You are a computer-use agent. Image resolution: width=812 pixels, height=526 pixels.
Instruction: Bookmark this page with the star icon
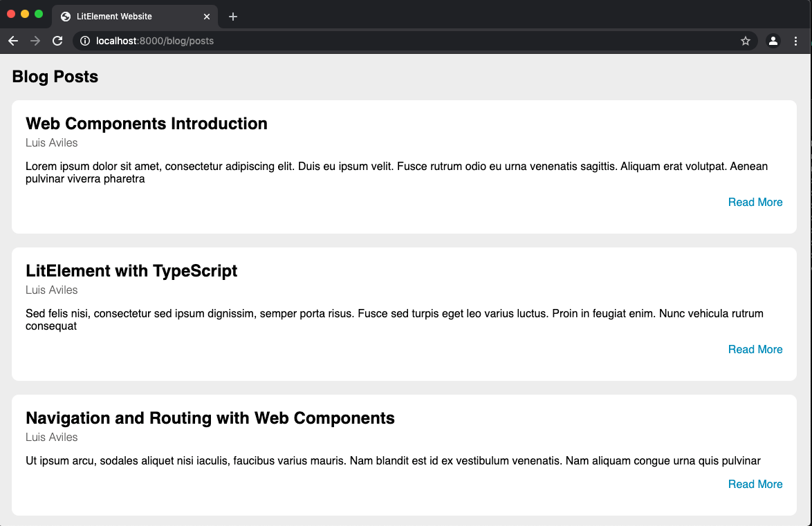[x=746, y=41]
